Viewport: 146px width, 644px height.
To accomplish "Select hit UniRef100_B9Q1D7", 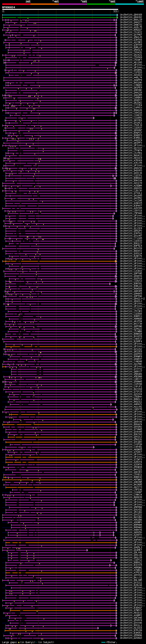I will click(x=131, y=30).
